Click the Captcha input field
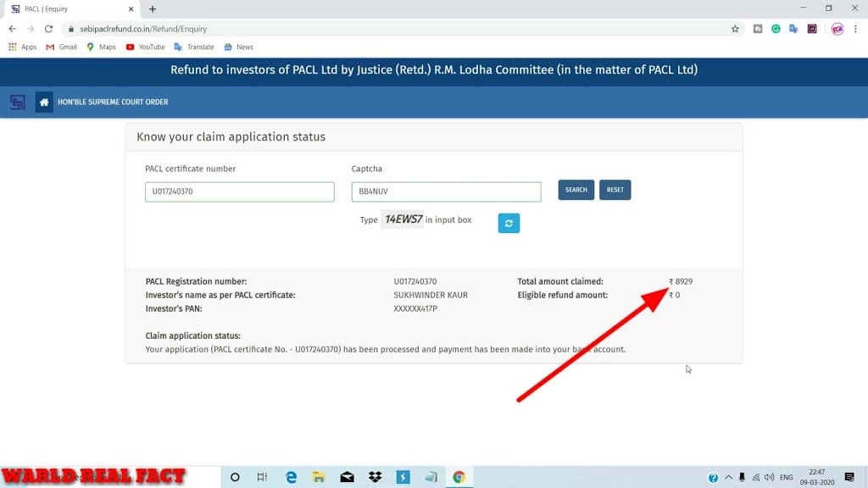Image resolution: width=868 pixels, height=488 pixels. 446,191
